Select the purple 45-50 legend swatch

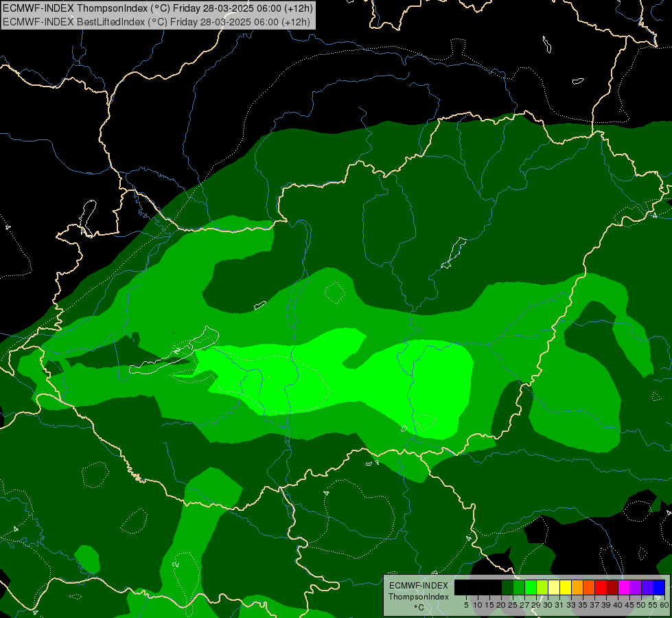pos(636,587)
